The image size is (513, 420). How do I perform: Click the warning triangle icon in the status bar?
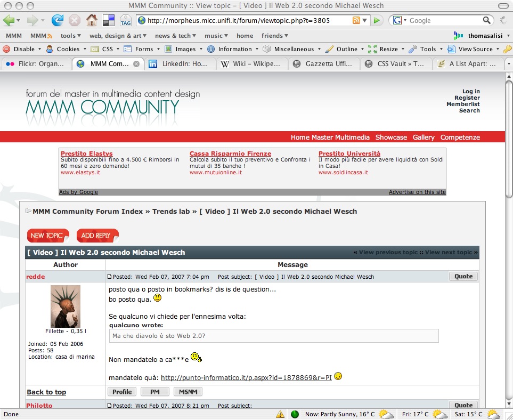pyautogui.click(x=280, y=414)
